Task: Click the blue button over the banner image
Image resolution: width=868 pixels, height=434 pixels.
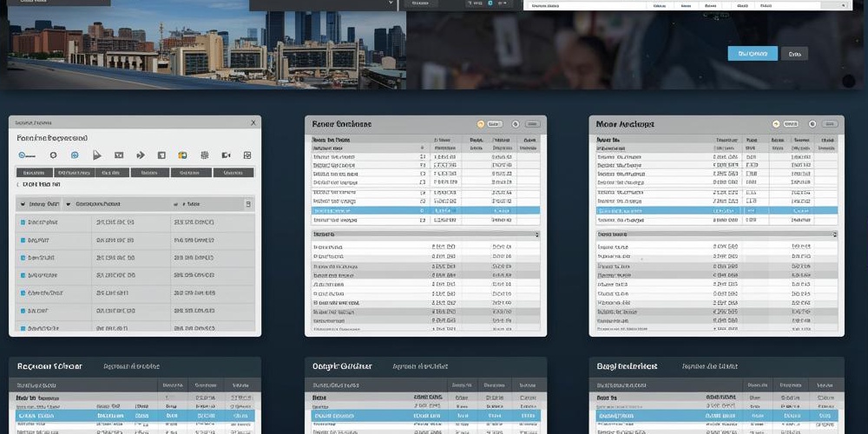Action: click(752, 54)
